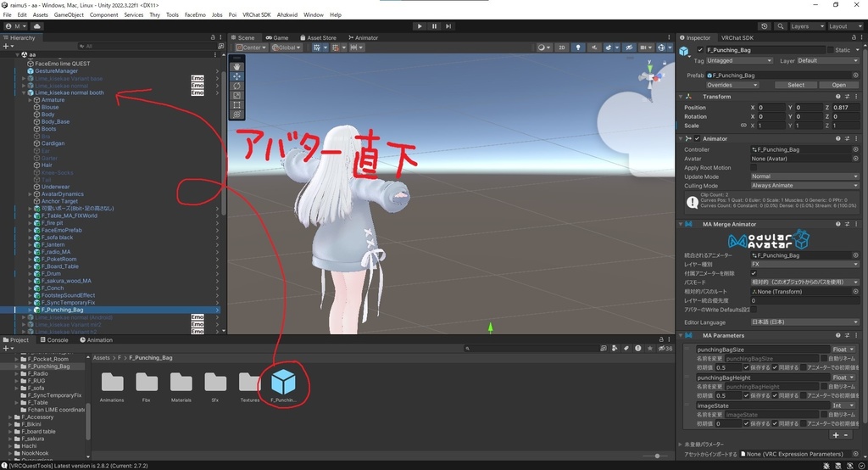Toggle hidden objects visibility icon in Scene toolbar
This screenshot has width=868, height=470.
coord(629,48)
